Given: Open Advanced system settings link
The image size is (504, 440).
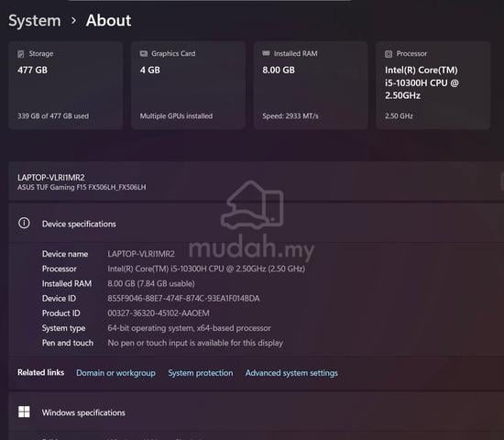Looking at the screenshot, I should coord(291,373).
